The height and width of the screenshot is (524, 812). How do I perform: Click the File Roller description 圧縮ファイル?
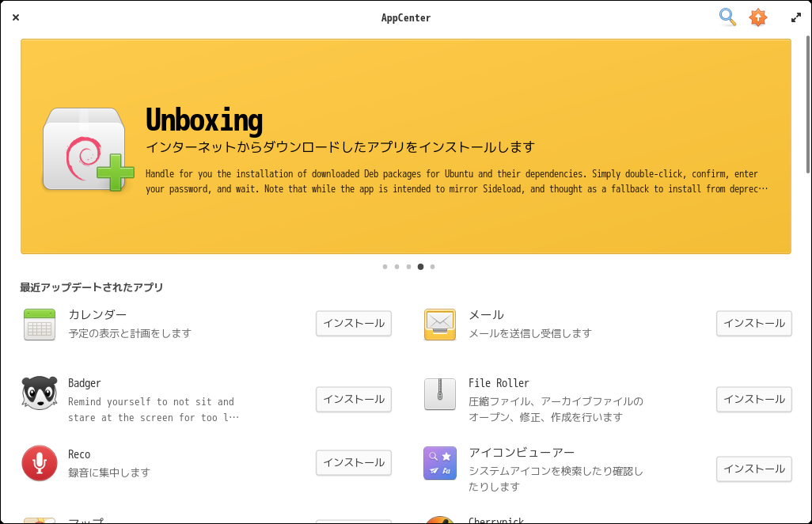(556, 409)
